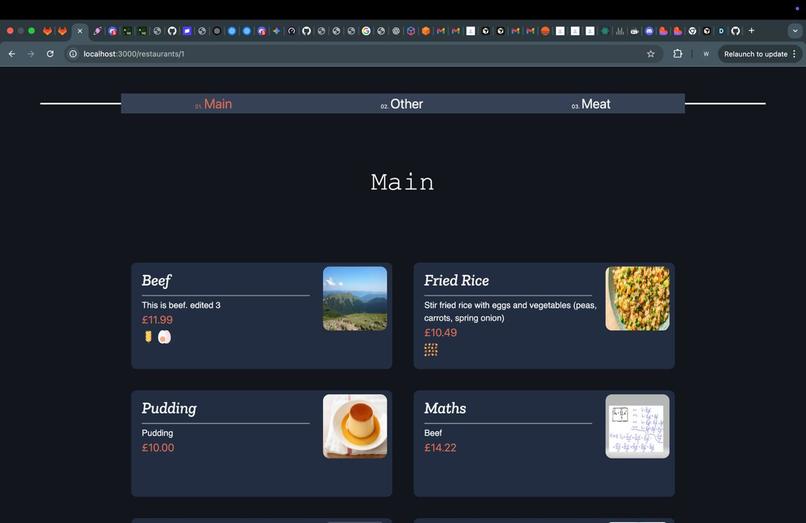Open the W profile avatar
The height and width of the screenshot is (523, 806).
click(706, 53)
